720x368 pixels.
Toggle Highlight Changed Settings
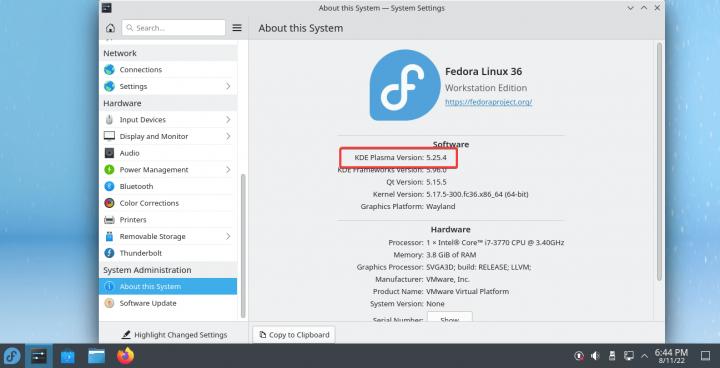point(174,335)
